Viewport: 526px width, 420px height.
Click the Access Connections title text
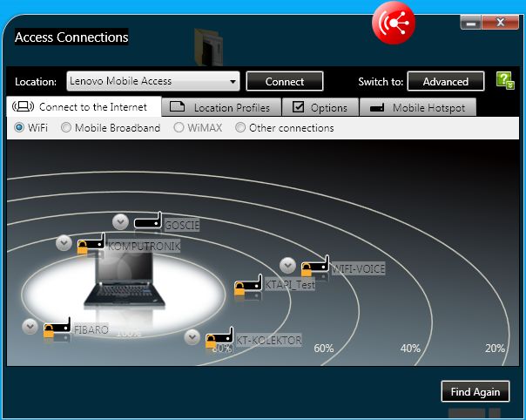(x=71, y=37)
